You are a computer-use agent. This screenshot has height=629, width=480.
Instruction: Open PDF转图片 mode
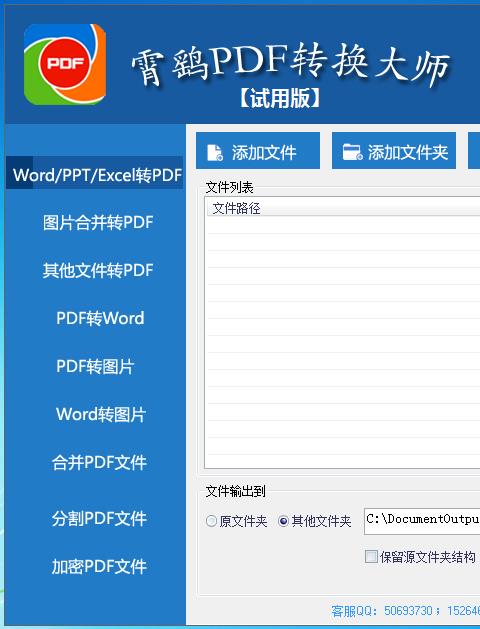pyautogui.click(x=95, y=366)
